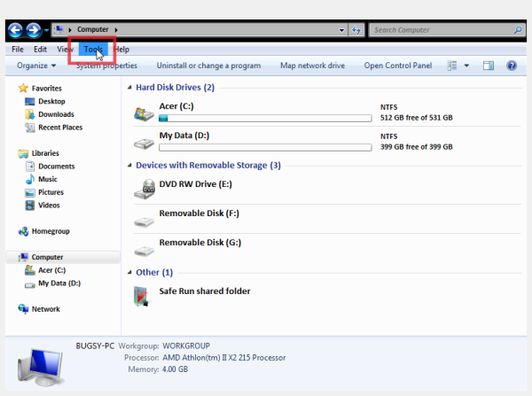Collapse Devices with Removable Storage group
532x396 pixels.
[129, 166]
